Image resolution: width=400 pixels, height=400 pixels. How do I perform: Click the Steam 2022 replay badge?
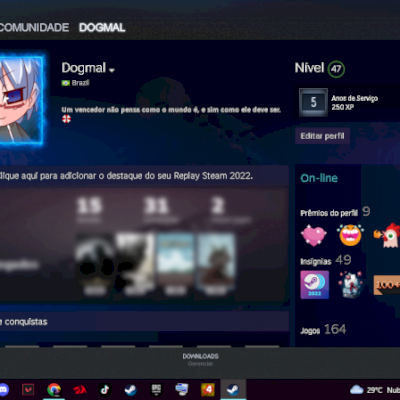pos(315,284)
